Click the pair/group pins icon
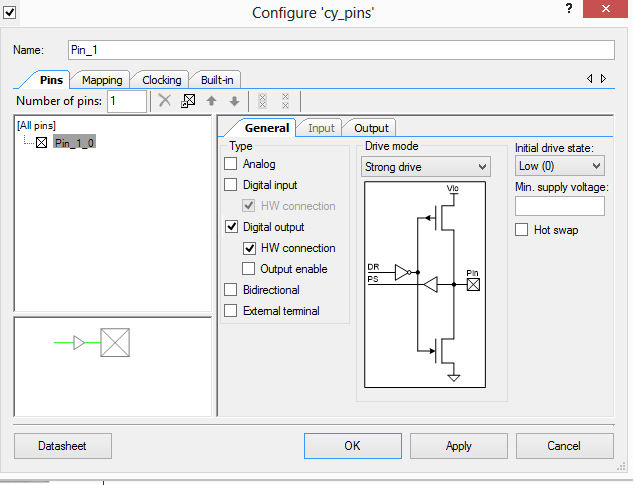Viewport: 635px width, 485px height. [x=262, y=101]
